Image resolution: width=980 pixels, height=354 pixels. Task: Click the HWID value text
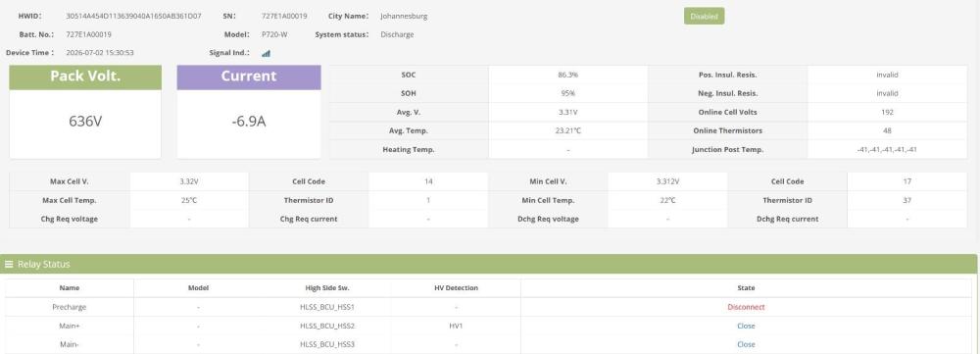(x=133, y=17)
